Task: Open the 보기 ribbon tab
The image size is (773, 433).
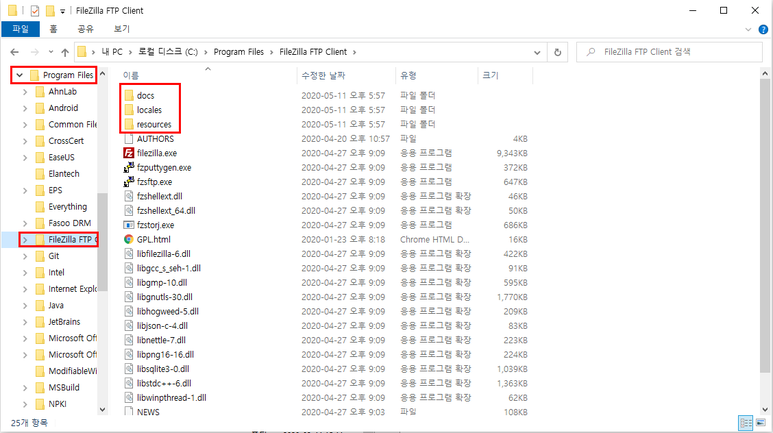Action: click(121, 29)
